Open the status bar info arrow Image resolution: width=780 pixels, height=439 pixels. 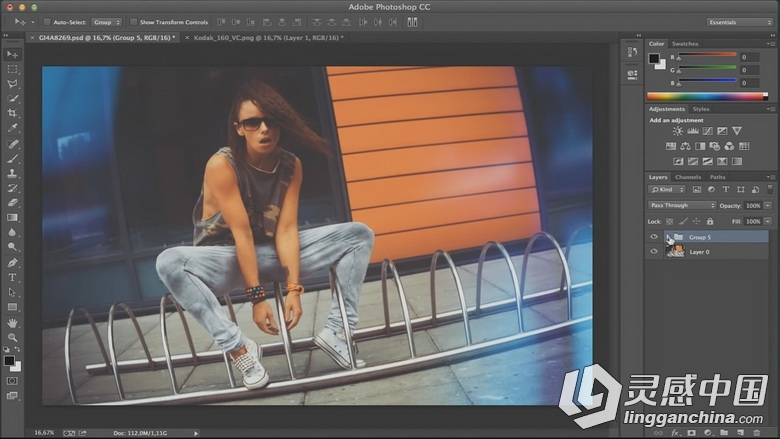196,433
